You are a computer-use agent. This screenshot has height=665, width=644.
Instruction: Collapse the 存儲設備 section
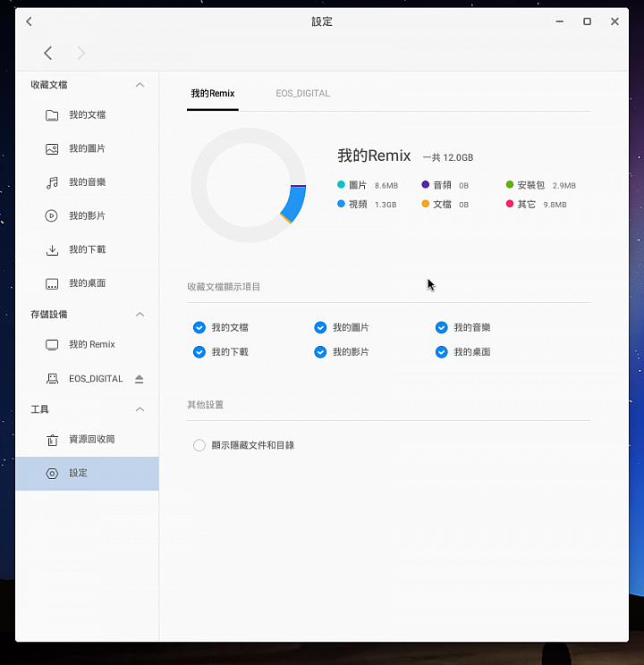140,315
